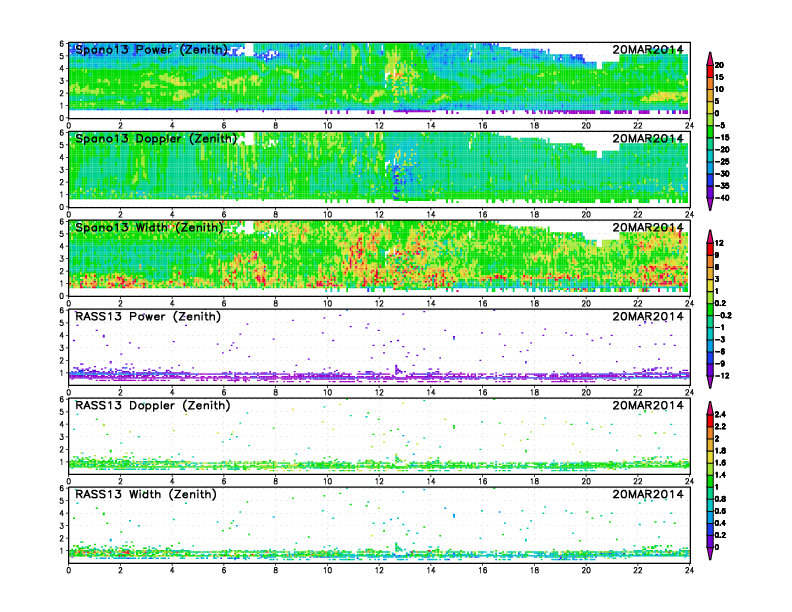Click the pink top arrow of the width colorbar

coord(710,409)
